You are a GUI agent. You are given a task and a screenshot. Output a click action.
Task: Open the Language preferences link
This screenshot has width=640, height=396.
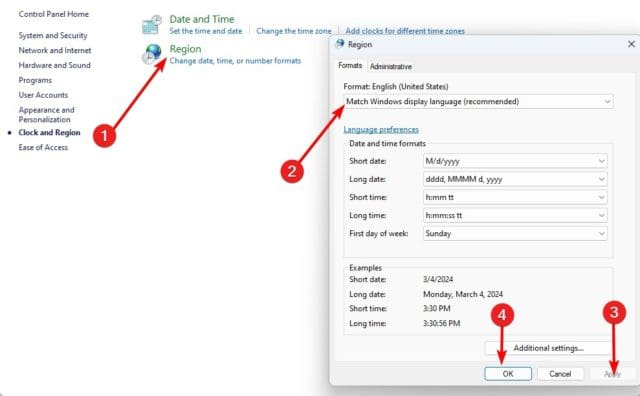click(381, 129)
